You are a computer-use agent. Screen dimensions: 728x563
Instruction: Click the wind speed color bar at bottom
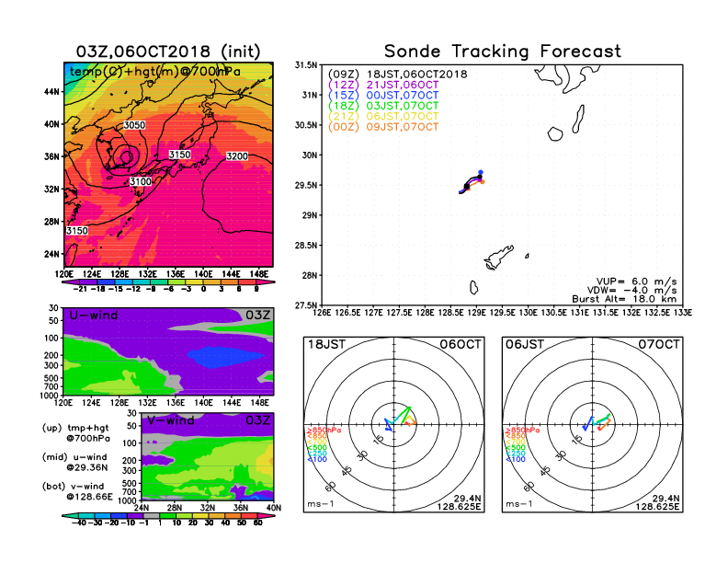[x=168, y=522]
